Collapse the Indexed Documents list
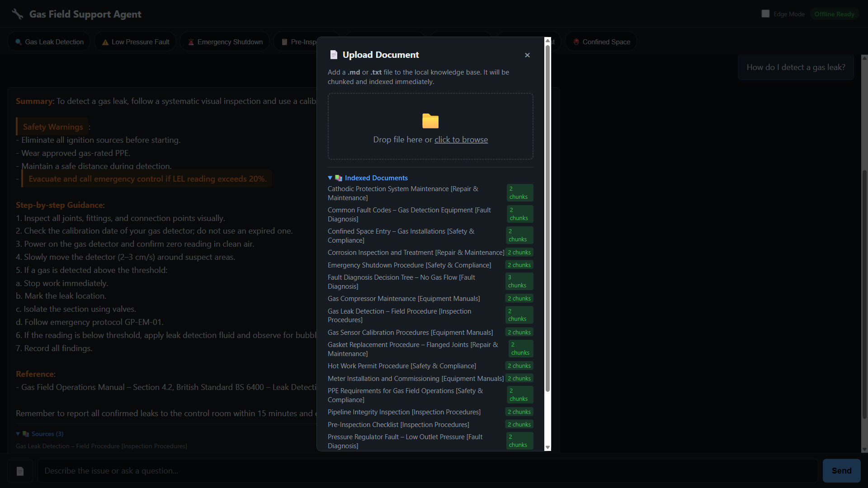The width and height of the screenshot is (868, 488). coord(330,178)
